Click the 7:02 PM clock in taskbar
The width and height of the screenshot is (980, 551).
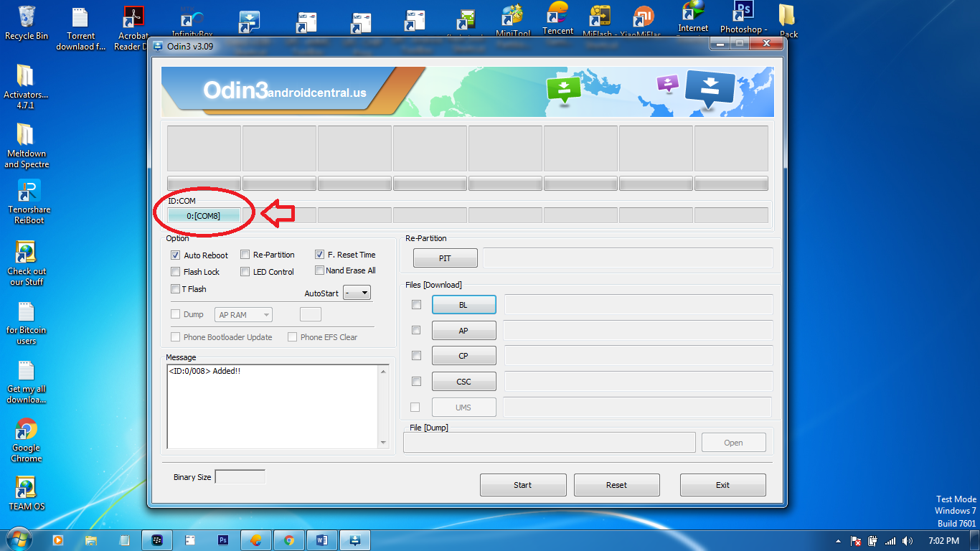(943, 541)
